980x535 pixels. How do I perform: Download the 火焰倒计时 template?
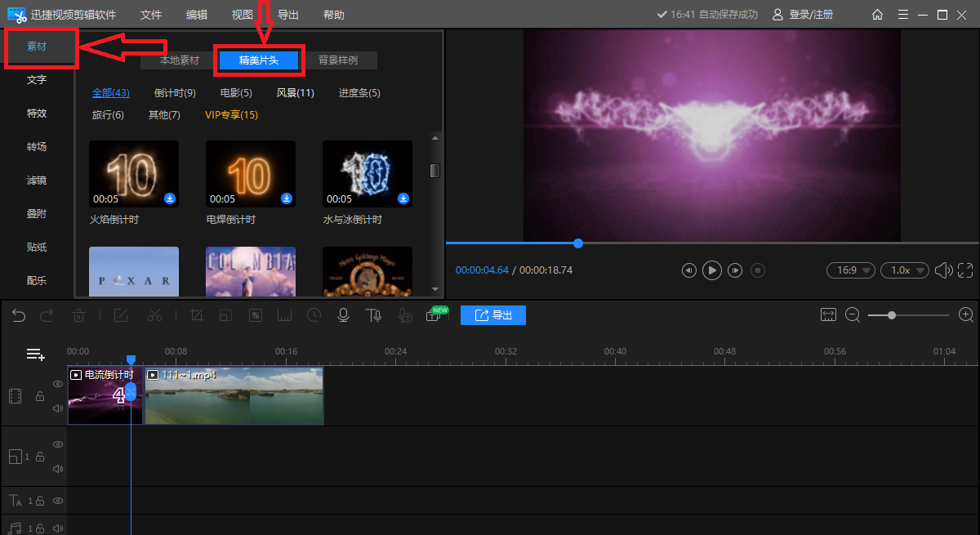[x=170, y=198]
